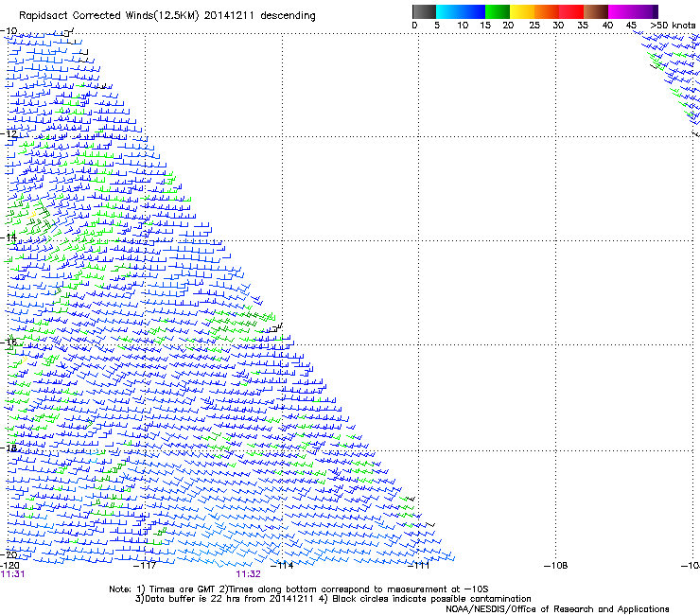700x615 pixels.
Task: Click the date '20141211' in the title
Action: [x=229, y=16]
